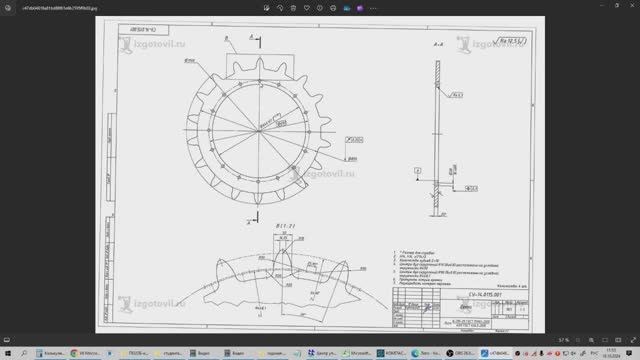Open the Edit image tool
The image size is (640, 360).
pos(267,8)
